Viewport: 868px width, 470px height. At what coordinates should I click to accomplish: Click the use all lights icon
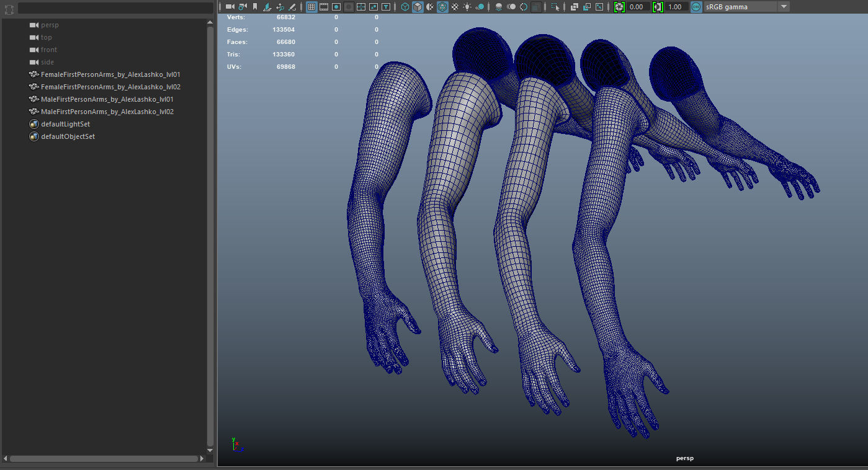[x=467, y=7]
